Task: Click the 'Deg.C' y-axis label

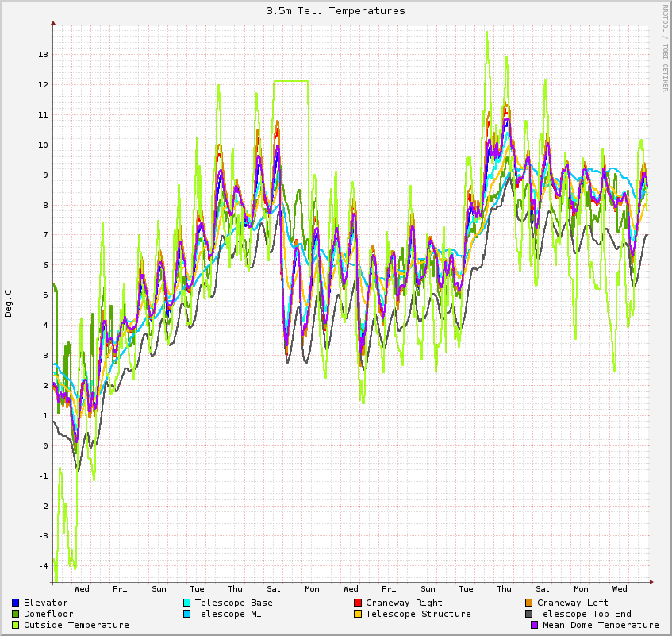Action: [x=9, y=303]
